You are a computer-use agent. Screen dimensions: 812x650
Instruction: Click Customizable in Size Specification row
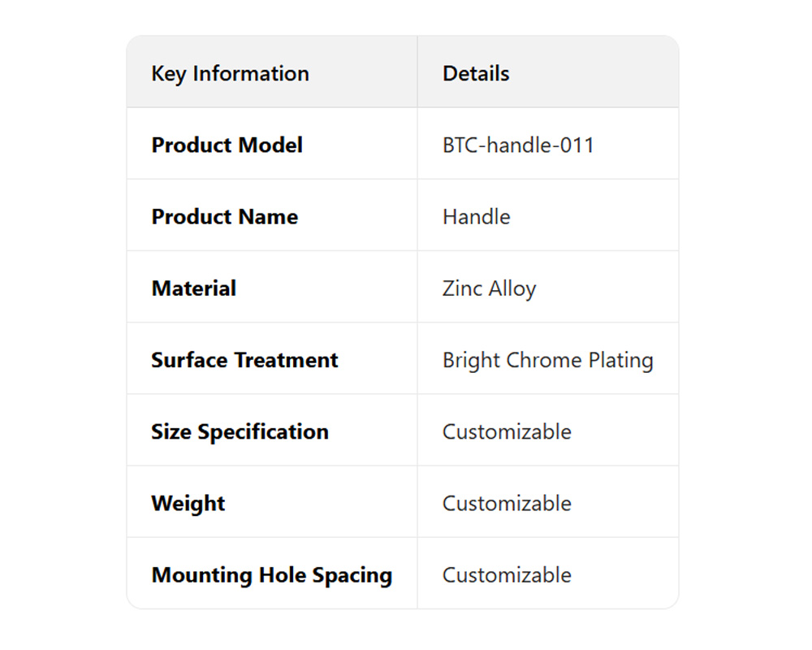point(507,431)
